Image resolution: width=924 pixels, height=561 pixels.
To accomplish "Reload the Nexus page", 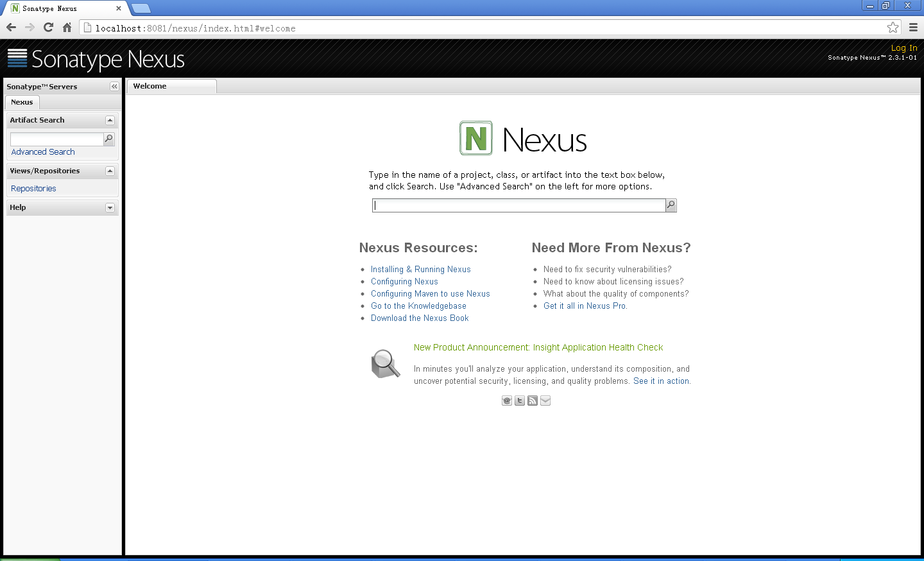I will coord(48,28).
